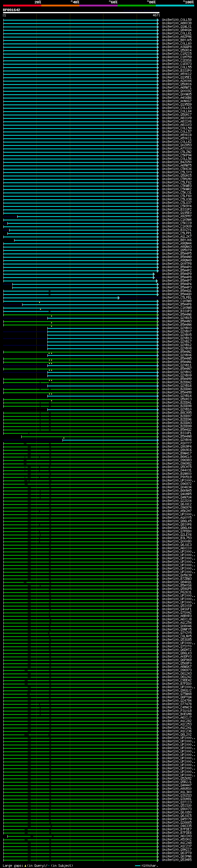Open hit UniRef100_C0LL59
The width and height of the screenshot is (197, 868).
click(177, 20)
